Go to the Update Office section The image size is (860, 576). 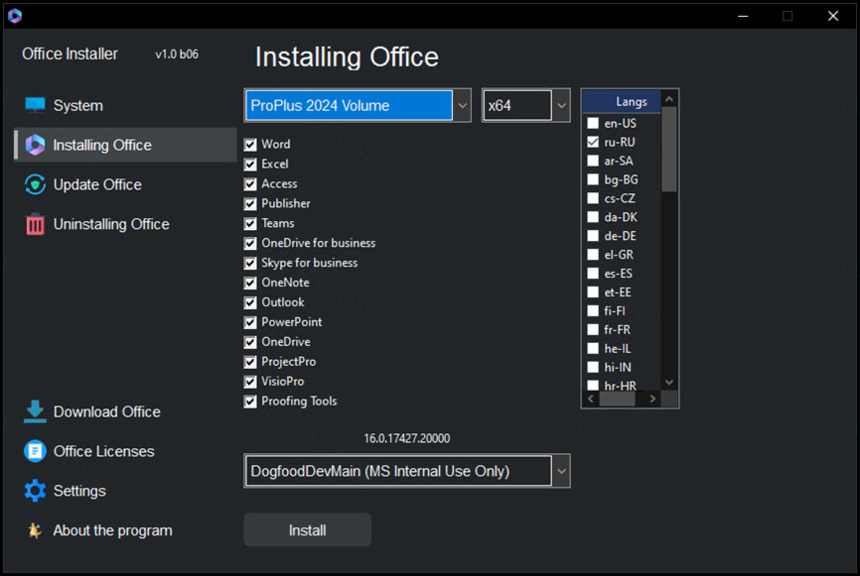pos(97,185)
